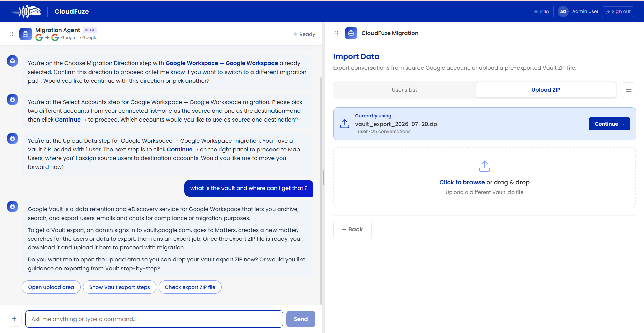Click the drag & drop upload zone
The height and width of the screenshot is (333, 644).
coord(484,178)
